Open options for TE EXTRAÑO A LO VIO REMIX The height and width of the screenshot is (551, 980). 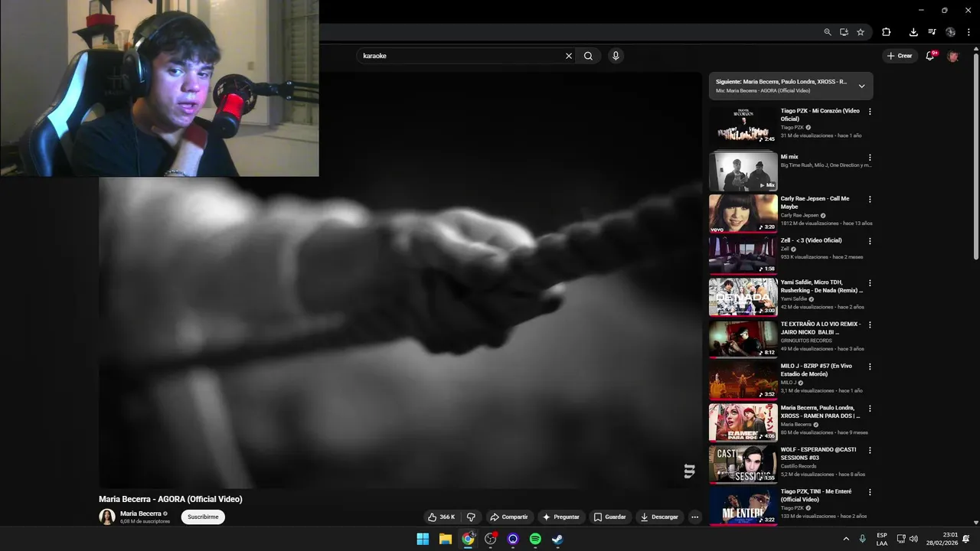870,325
